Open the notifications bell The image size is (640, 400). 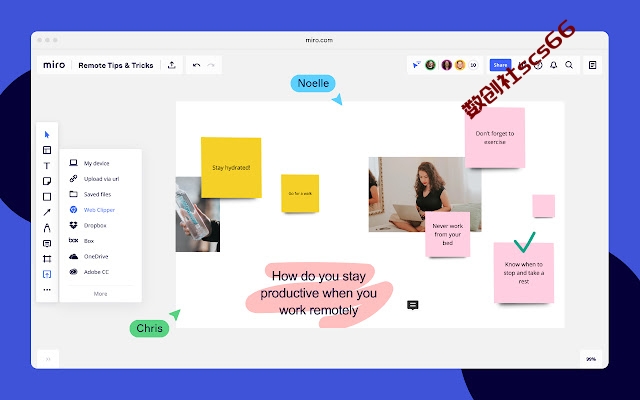click(x=553, y=65)
